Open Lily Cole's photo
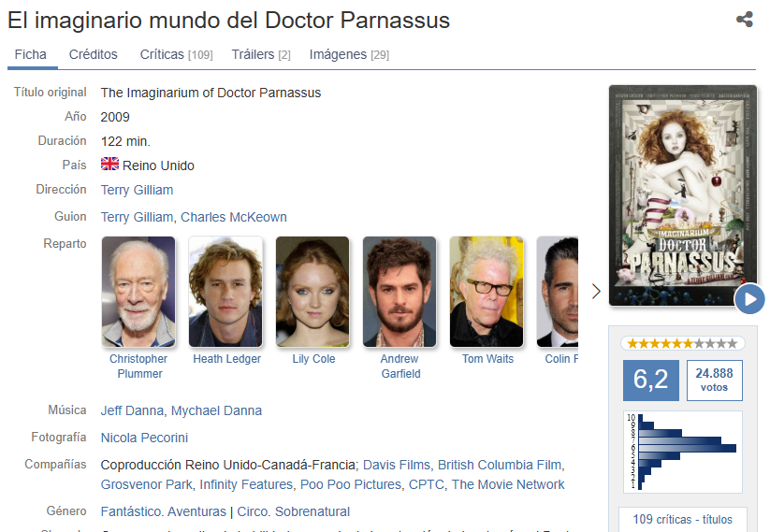Image resolution: width=770 pixels, height=532 pixels. coord(312,292)
